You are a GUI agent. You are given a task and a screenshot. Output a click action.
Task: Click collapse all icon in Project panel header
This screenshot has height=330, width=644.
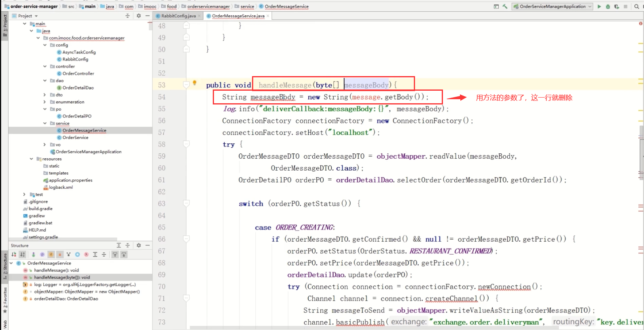click(127, 16)
